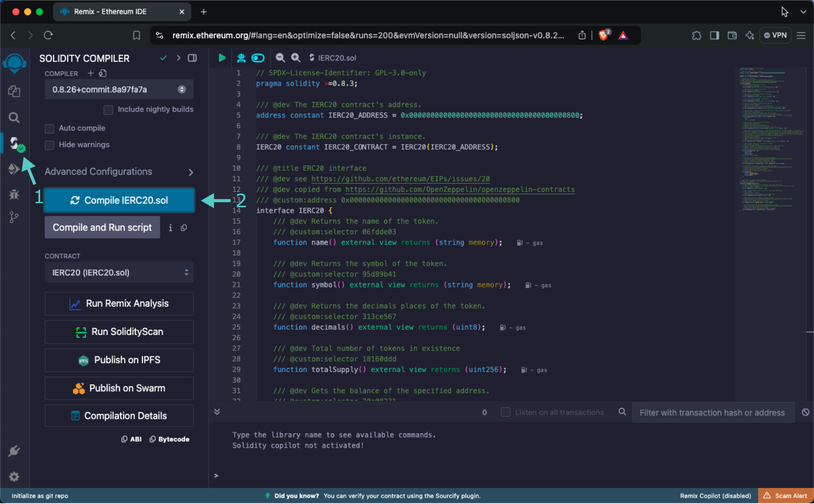Open the Remix home logo icon
This screenshot has height=504, width=814.
click(15, 63)
